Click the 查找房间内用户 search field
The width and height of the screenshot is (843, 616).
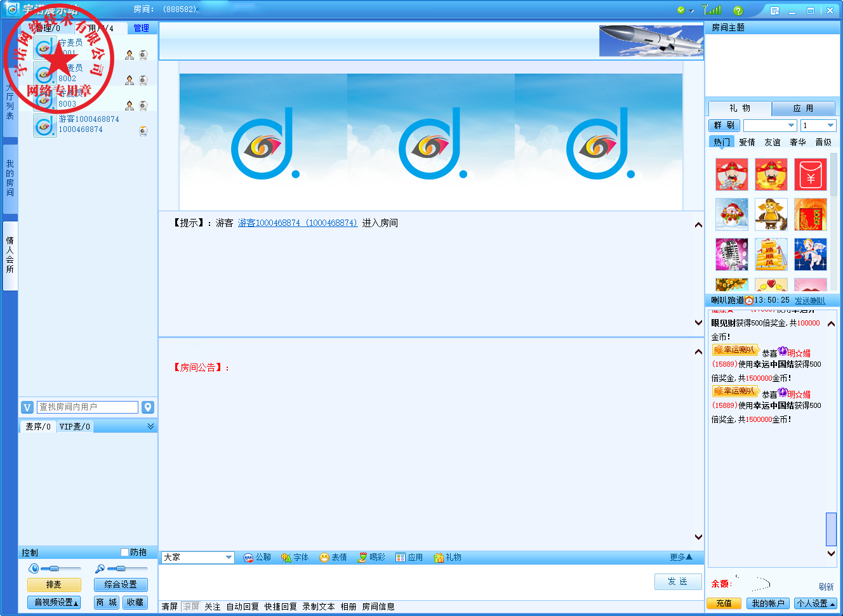pyautogui.click(x=88, y=407)
